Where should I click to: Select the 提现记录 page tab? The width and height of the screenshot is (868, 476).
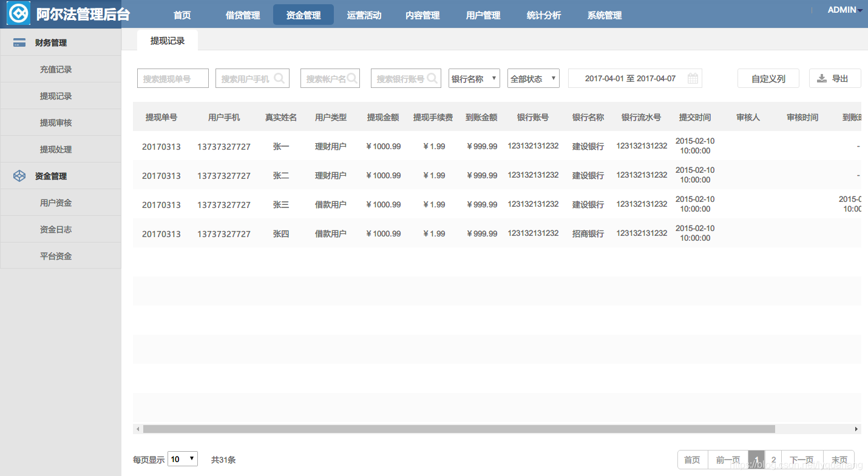pos(168,41)
